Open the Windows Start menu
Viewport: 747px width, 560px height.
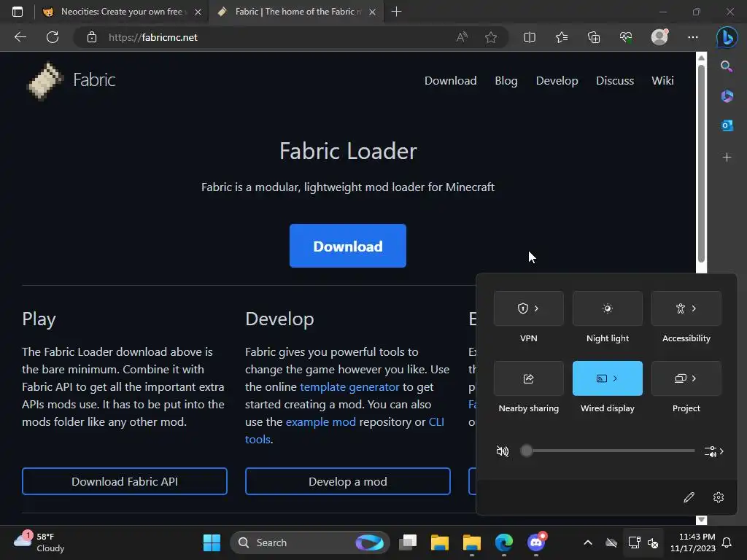tap(212, 542)
